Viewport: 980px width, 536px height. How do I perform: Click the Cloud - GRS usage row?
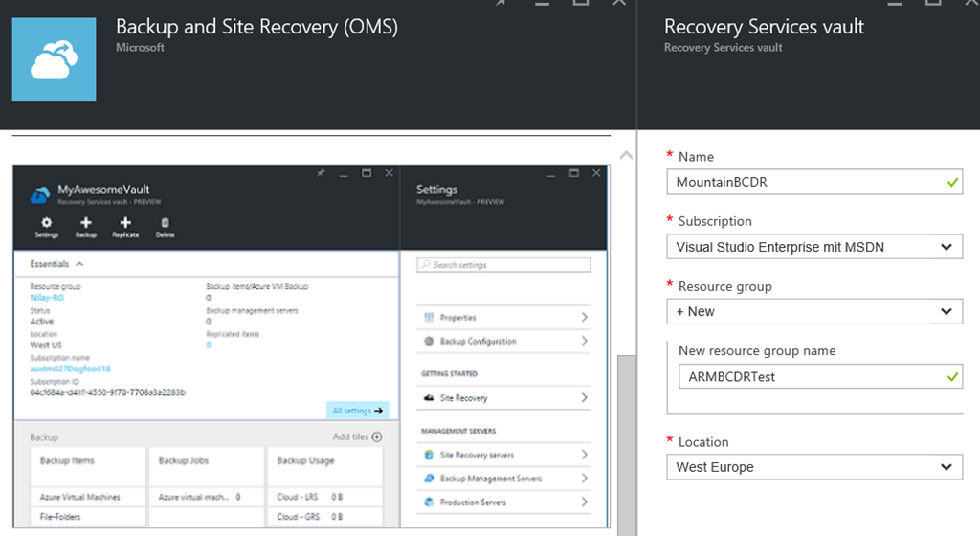click(324, 517)
